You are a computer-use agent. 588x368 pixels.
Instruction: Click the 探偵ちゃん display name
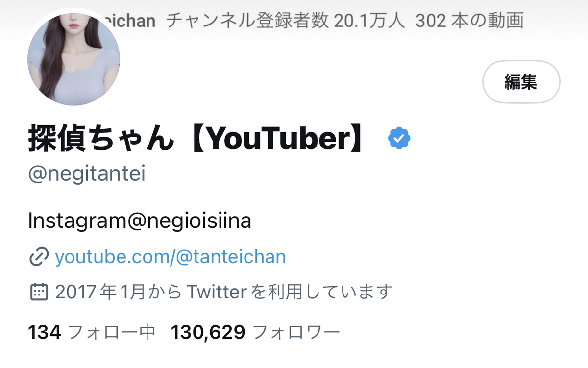tap(102, 140)
